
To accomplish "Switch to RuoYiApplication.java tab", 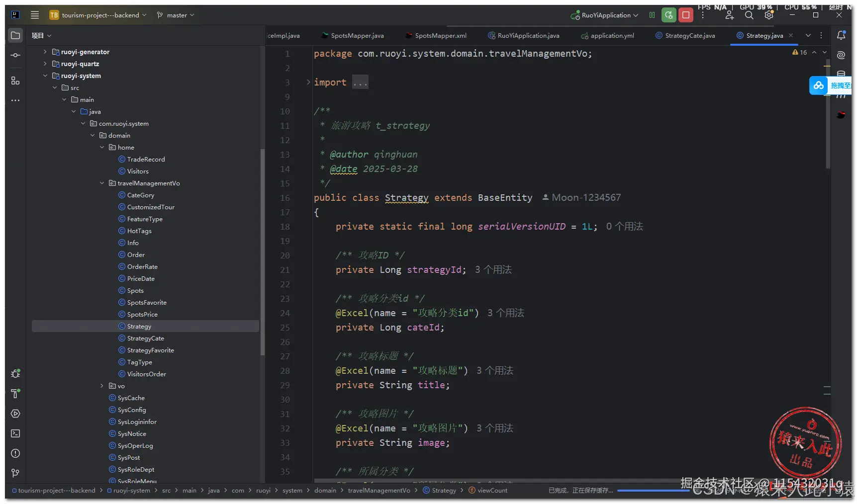I will coord(524,35).
